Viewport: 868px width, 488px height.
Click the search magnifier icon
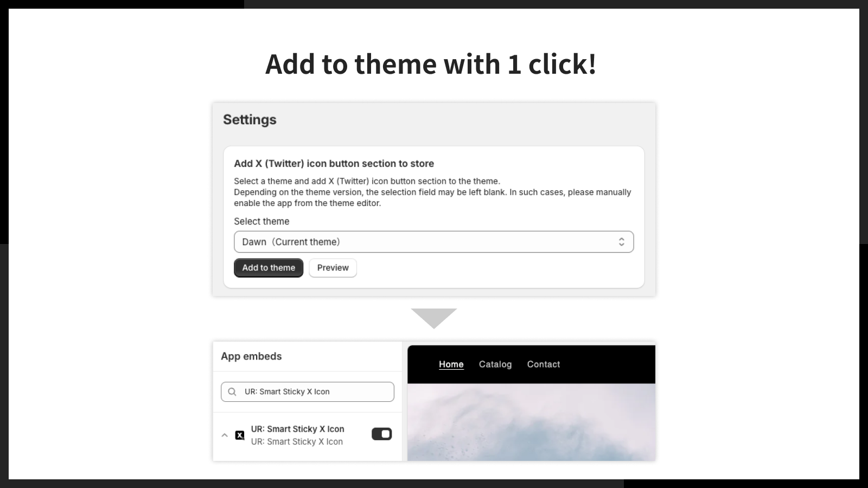point(232,392)
